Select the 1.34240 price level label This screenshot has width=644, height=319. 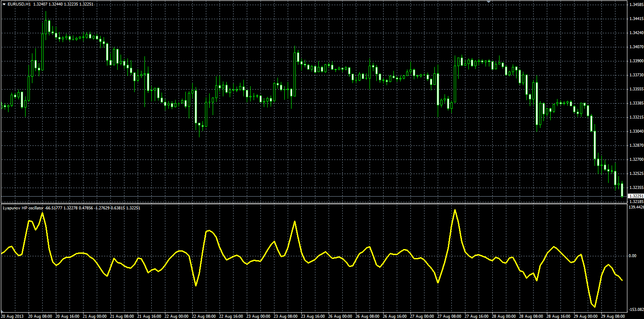pyautogui.click(x=636, y=33)
